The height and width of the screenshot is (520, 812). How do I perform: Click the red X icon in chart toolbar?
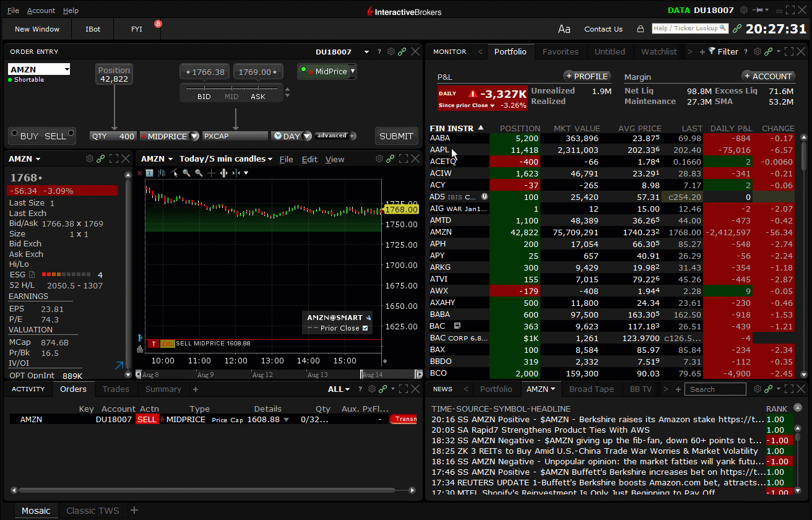pyautogui.click(x=140, y=173)
